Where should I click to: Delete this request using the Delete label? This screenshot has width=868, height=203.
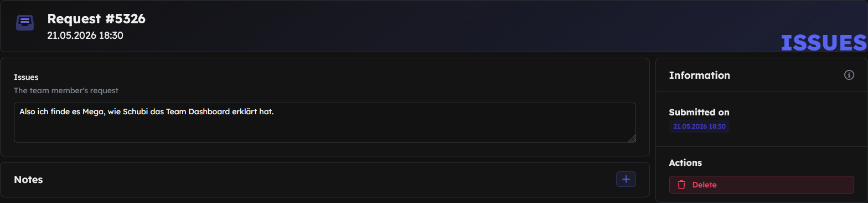point(704,185)
